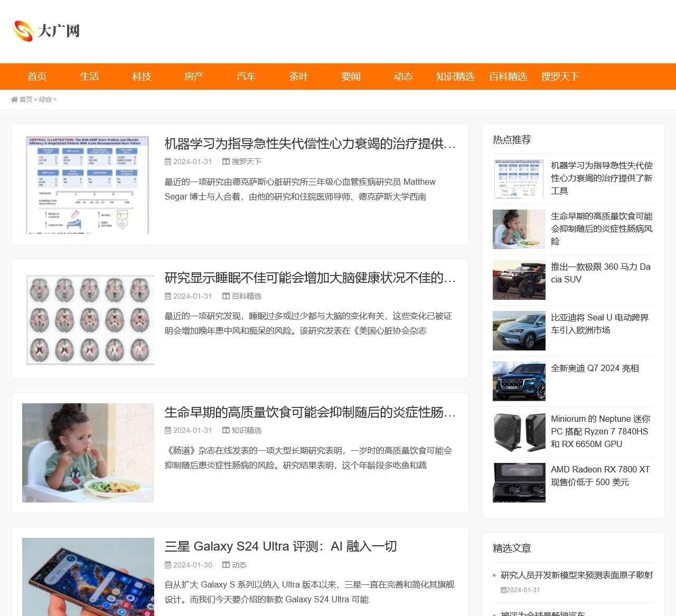The height and width of the screenshot is (616, 676).
Task: Open sidebar BYD Seal U thumbnail
Action: pos(519,331)
